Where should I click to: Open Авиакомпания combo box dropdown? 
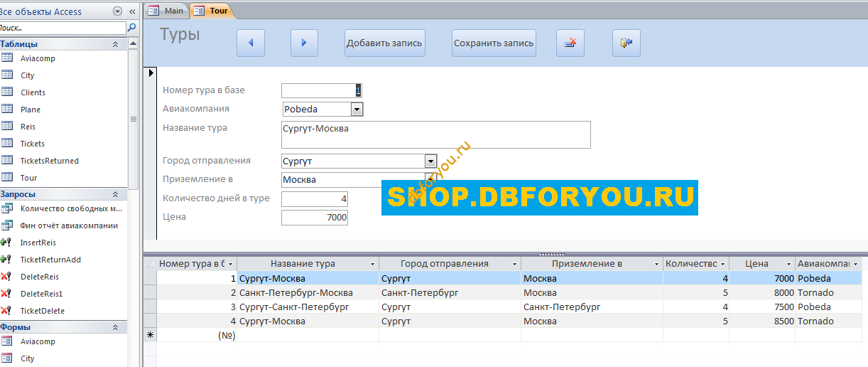357,109
